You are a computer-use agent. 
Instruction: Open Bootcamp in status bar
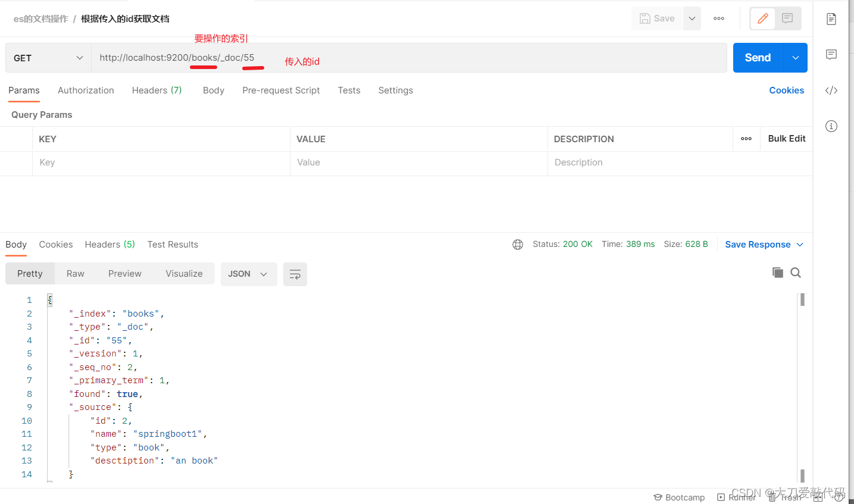(679, 497)
